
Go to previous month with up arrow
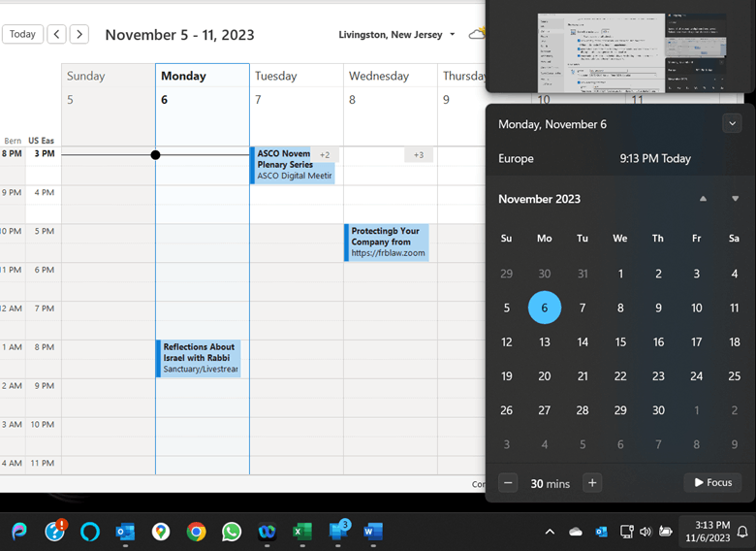pyautogui.click(x=703, y=199)
